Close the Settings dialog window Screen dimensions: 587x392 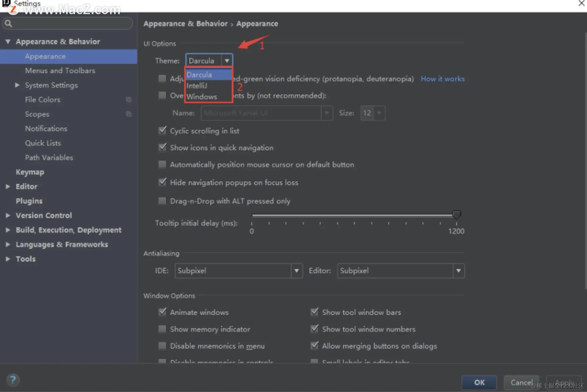[581, 3]
